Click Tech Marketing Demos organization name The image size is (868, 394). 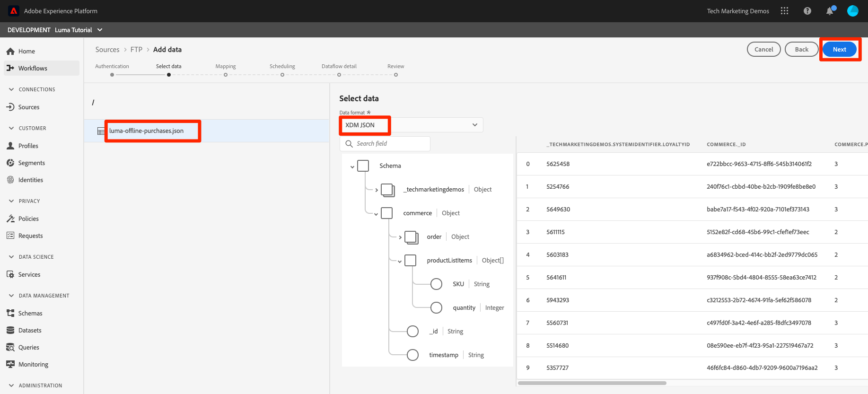pos(738,11)
